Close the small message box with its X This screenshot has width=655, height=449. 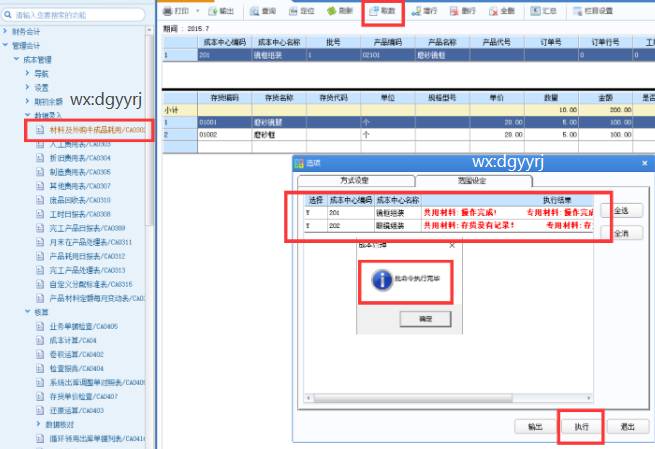coord(452,246)
